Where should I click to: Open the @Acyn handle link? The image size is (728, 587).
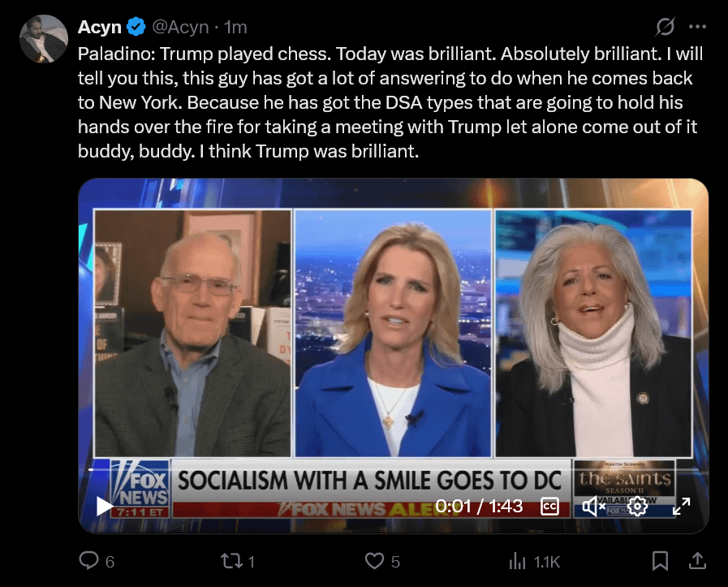coord(181,27)
